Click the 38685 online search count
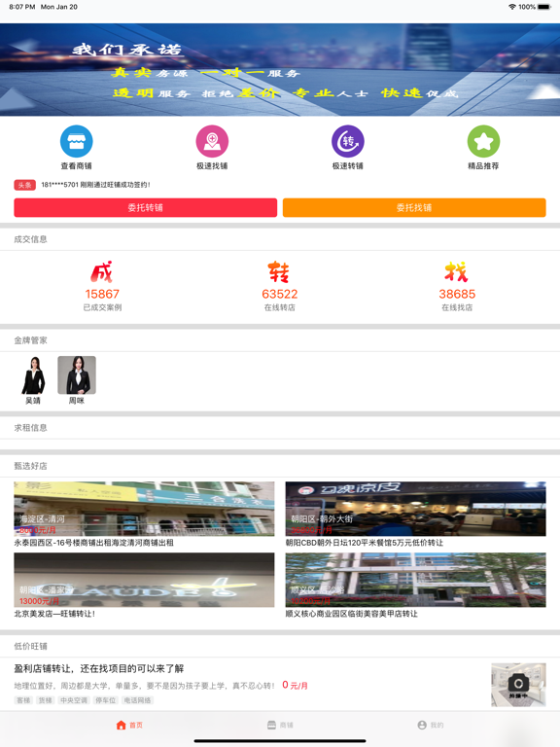560x747 pixels. click(x=457, y=294)
